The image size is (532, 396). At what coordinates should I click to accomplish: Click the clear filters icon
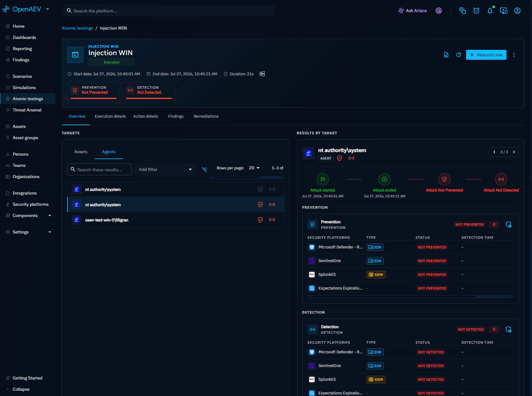click(204, 169)
